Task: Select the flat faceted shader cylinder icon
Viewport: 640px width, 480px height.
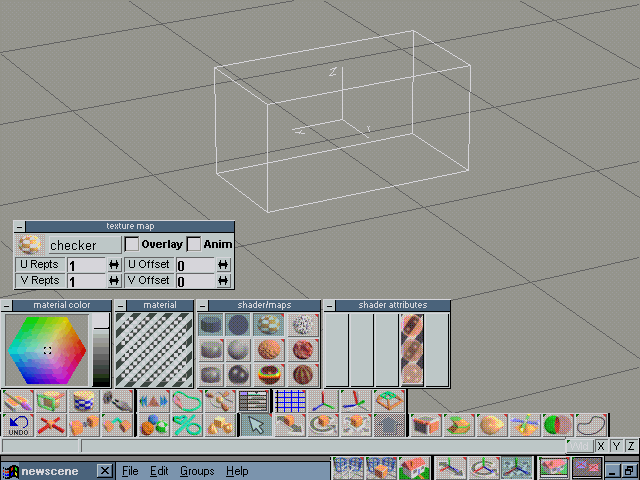Action: coord(211,325)
